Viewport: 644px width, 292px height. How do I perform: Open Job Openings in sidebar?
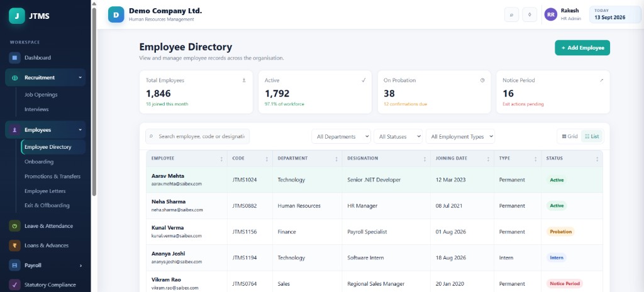point(41,95)
